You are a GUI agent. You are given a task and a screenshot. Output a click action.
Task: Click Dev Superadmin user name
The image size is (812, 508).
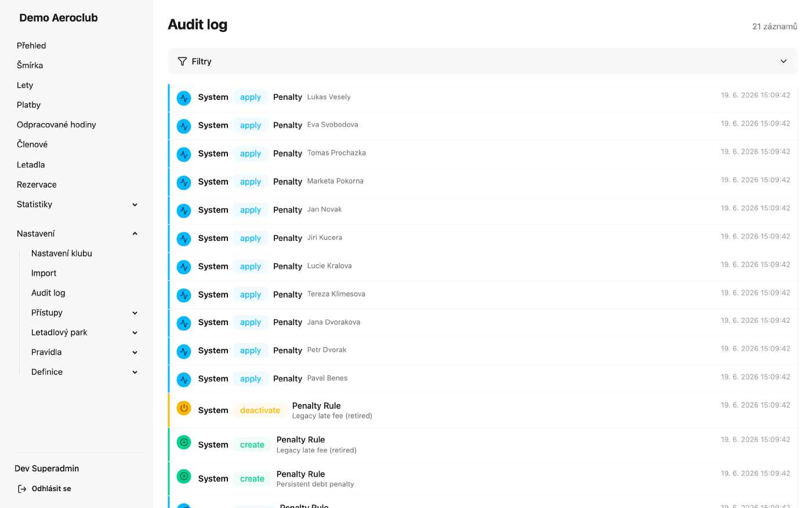[x=46, y=469]
